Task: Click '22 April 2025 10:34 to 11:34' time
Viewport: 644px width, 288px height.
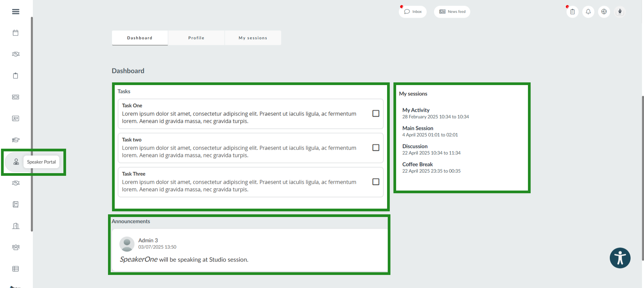Action: coord(431,153)
